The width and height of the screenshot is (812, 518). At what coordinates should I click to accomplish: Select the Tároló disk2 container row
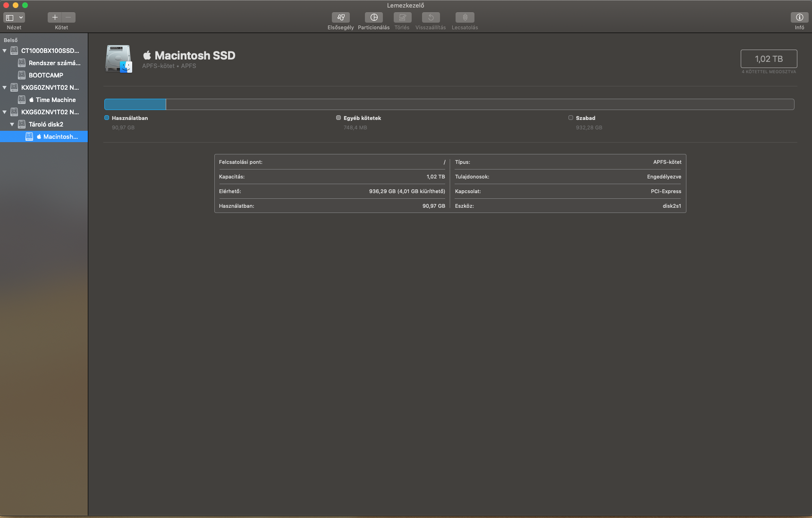tap(44, 124)
